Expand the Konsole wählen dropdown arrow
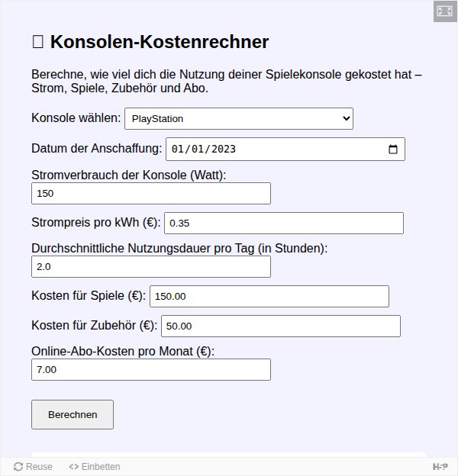This screenshot has width=458, height=476. tap(347, 118)
